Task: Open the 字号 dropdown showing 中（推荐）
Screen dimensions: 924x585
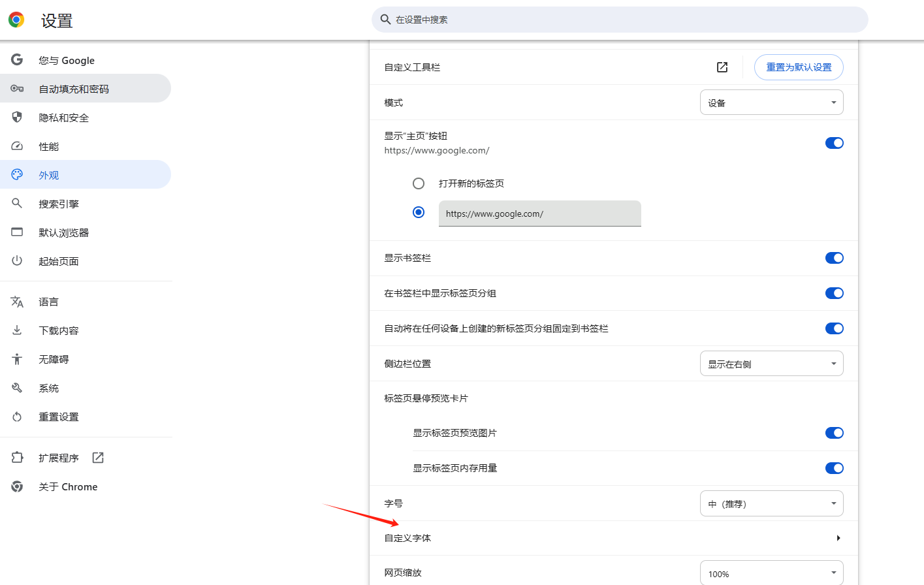Action: 771,503
